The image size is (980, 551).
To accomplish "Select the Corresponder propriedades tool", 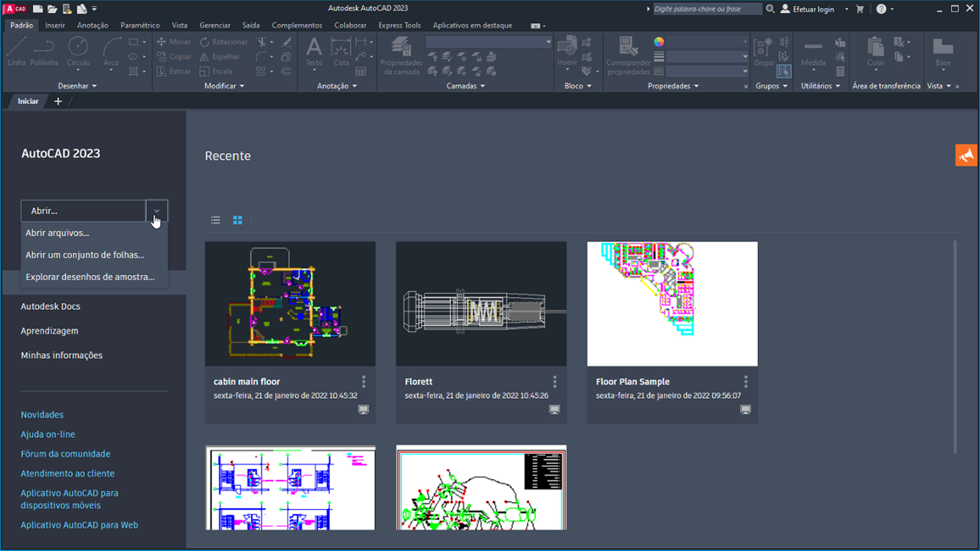I will [628, 55].
